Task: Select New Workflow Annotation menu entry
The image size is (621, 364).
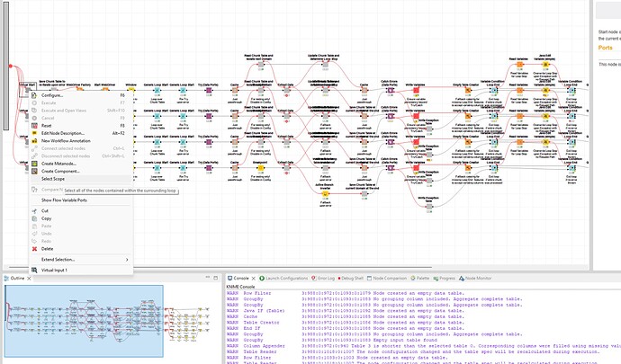Action: pyautogui.click(x=66, y=141)
